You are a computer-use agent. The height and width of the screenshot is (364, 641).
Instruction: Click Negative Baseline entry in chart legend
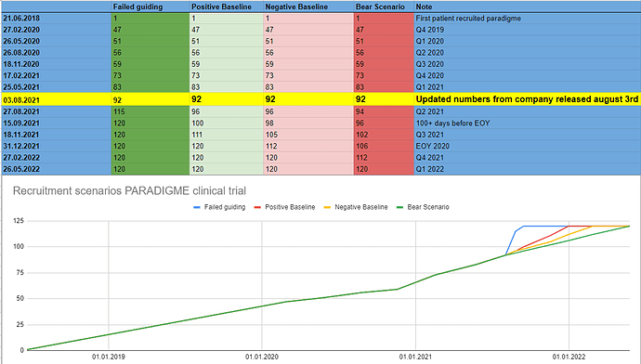pyautogui.click(x=356, y=207)
